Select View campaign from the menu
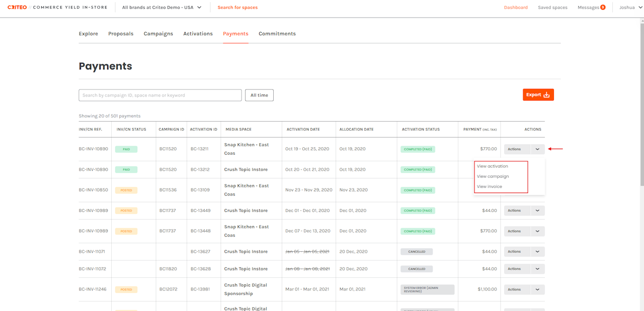 tap(493, 176)
